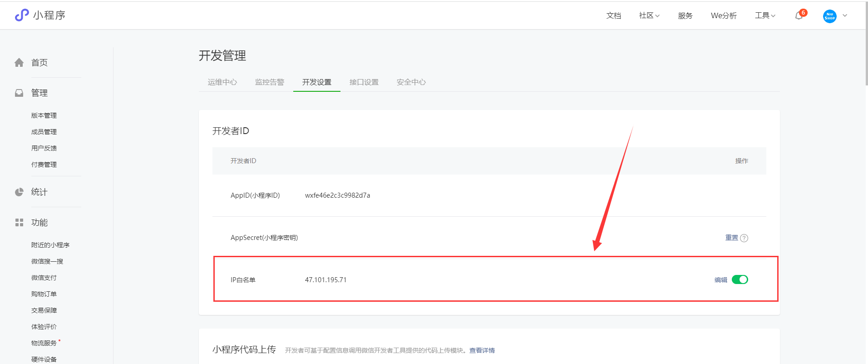Viewport: 868px width, 364px height.
Task: Click the inbox icon beside 管理
Action: [19, 93]
